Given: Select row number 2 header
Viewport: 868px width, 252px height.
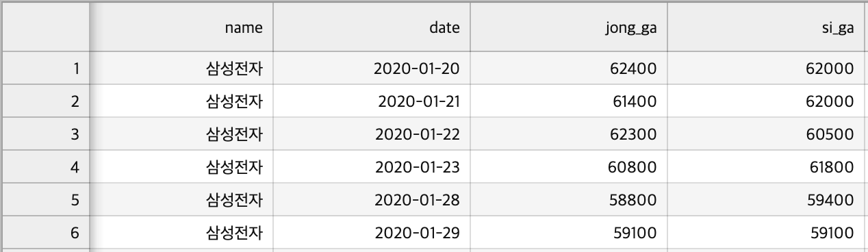Looking at the screenshot, I should coord(46,101).
